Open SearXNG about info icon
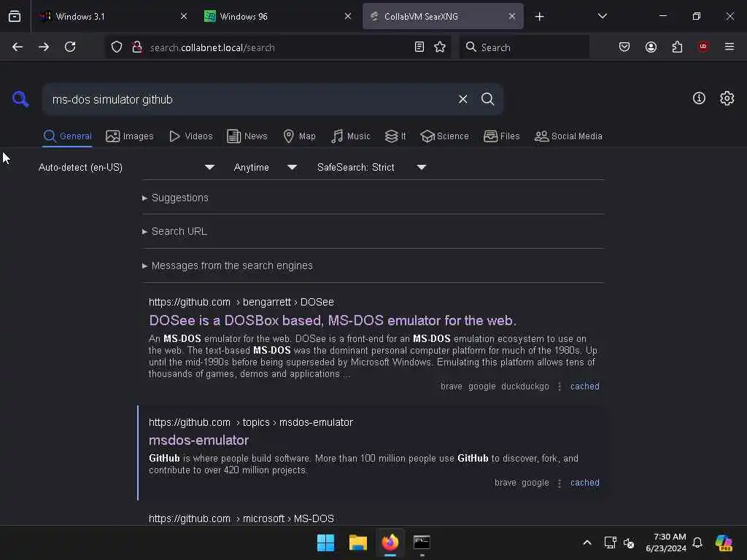Screen dimensions: 747x560 tap(699, 98)
